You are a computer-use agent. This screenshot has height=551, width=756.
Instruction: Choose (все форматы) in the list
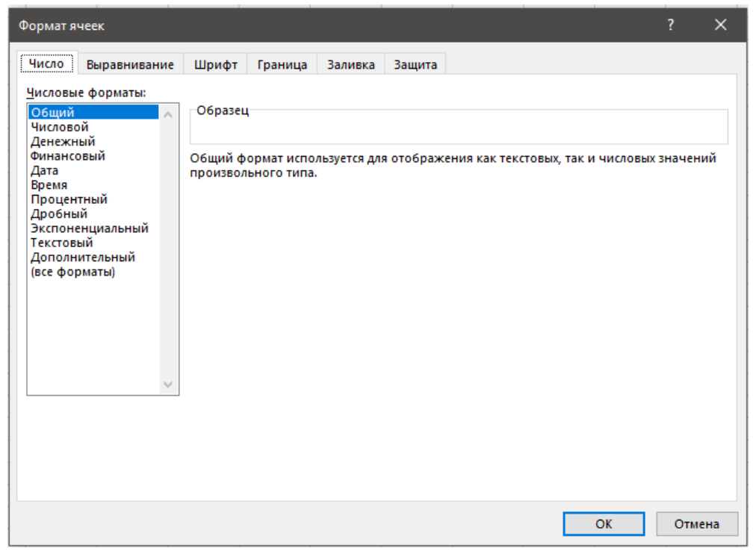click(73, 272)
